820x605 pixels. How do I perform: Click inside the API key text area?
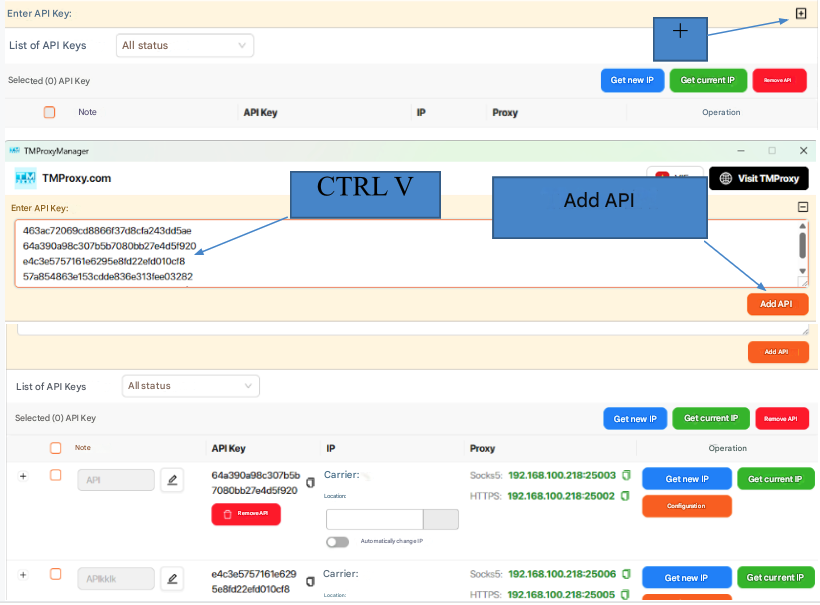pyautogui.click(x=400, y=253)
